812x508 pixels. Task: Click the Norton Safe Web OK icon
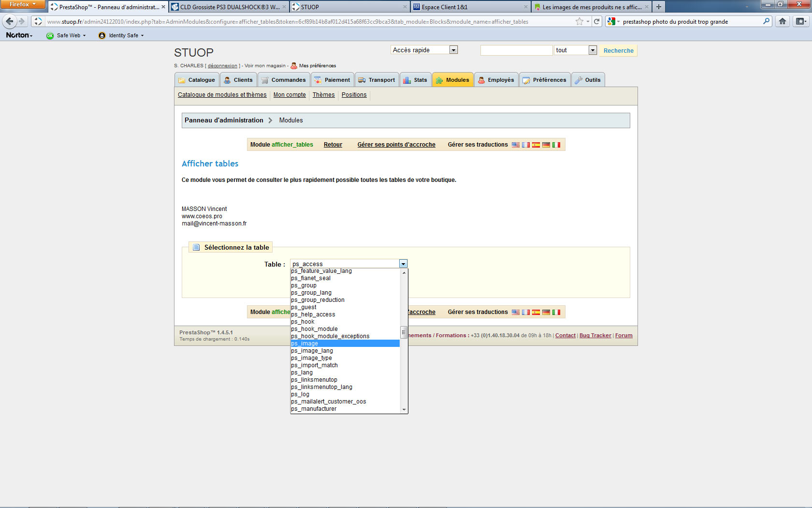pyautogui.click(x=50, y=35)
